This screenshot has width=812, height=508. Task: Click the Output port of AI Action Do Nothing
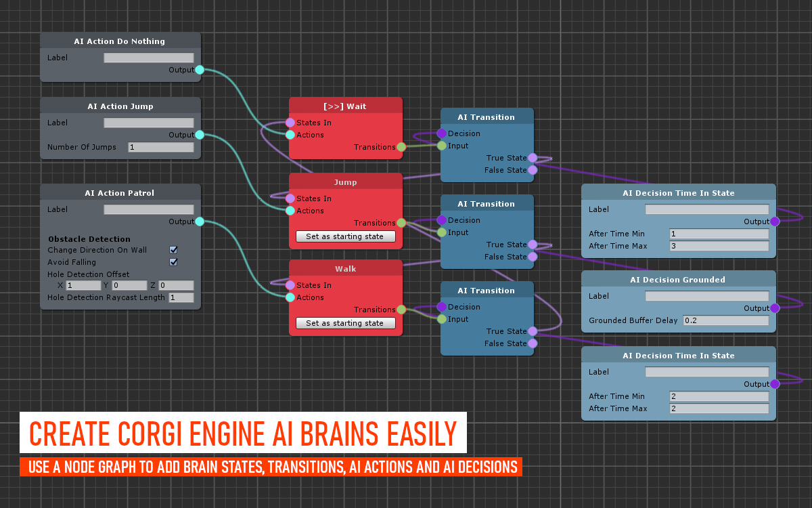(x=200, y=70)
